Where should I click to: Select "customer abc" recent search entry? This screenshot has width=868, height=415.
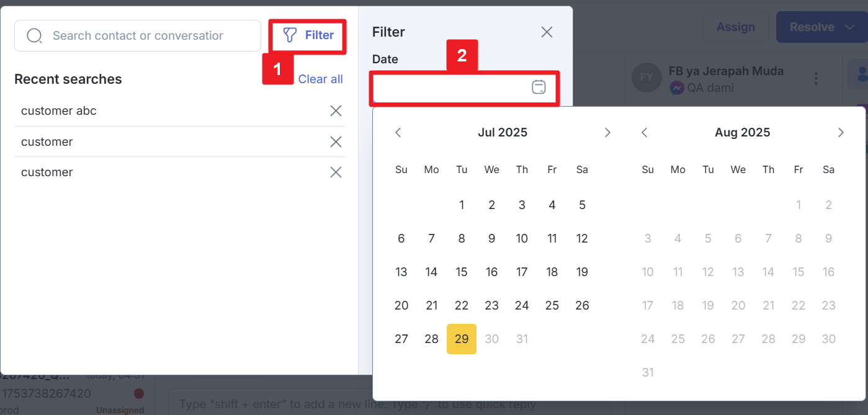(x=59, y=111)
